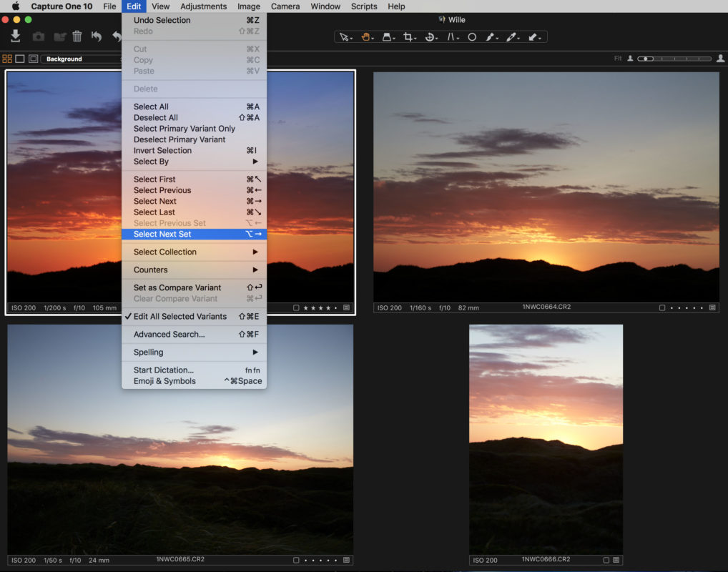This screenshot has height=572, width=728.
Task: Select the Spot Removal tool
Action: (472, 36)
